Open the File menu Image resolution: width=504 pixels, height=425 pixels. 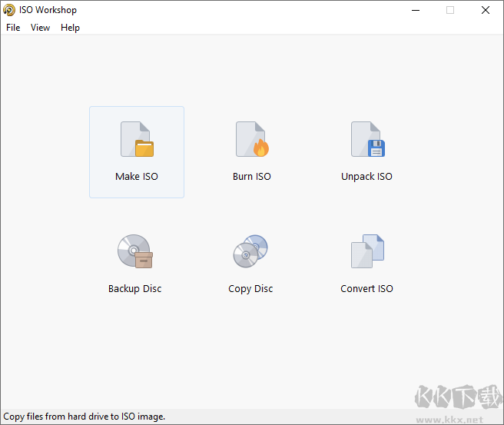(13, 28)
